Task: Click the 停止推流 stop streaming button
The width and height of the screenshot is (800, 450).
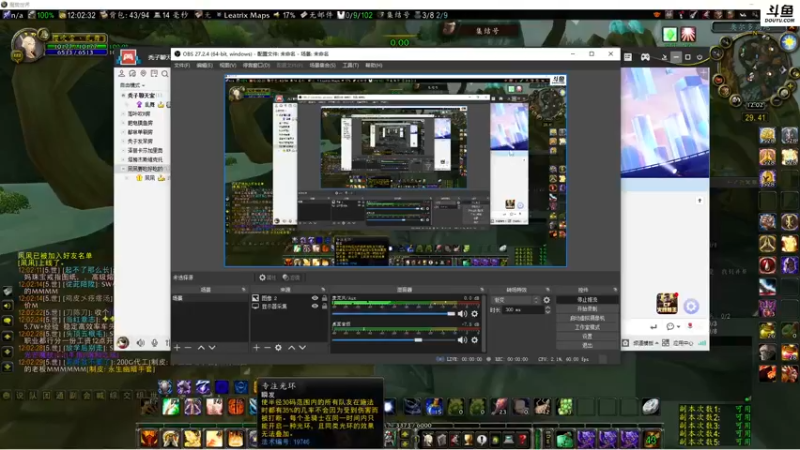Action: click(x=587, y=299)
